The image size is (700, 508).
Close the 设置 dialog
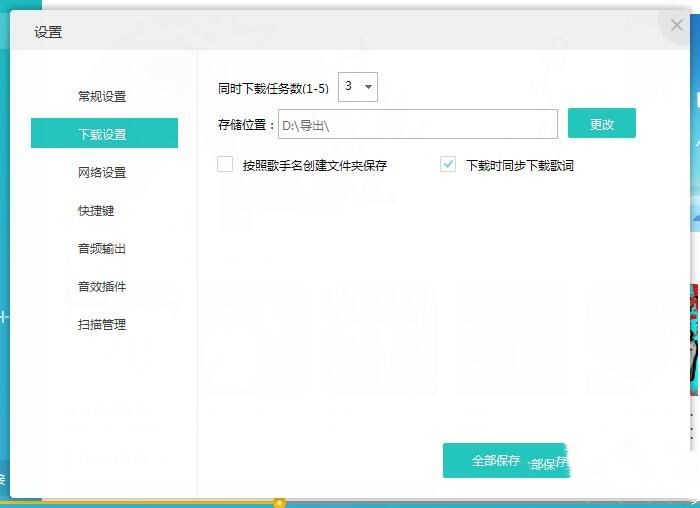(677, 25)
